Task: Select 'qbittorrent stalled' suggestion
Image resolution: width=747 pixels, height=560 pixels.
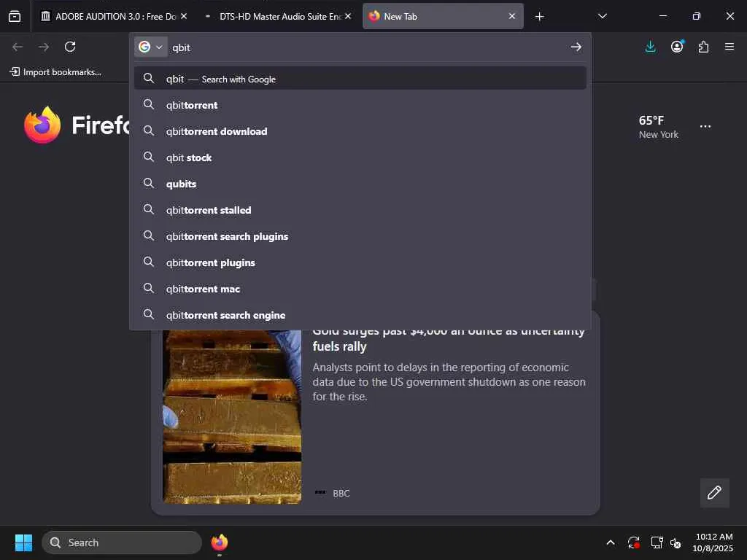Action: (x=360, y=209)
